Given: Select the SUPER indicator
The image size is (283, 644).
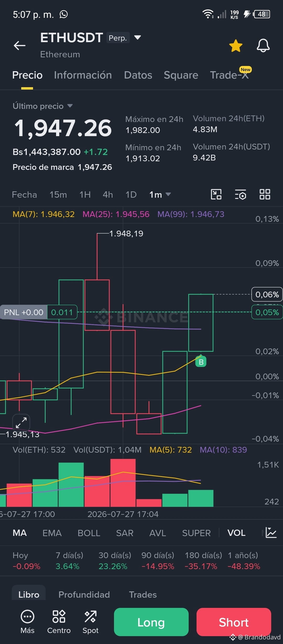Looking at the screenshot, I should 196,533.
